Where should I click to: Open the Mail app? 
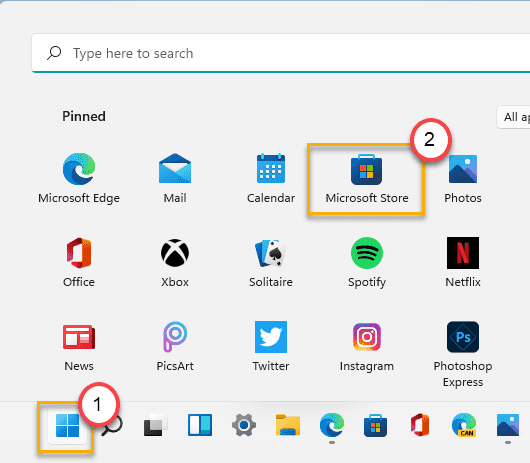click(x=175, y=178)
